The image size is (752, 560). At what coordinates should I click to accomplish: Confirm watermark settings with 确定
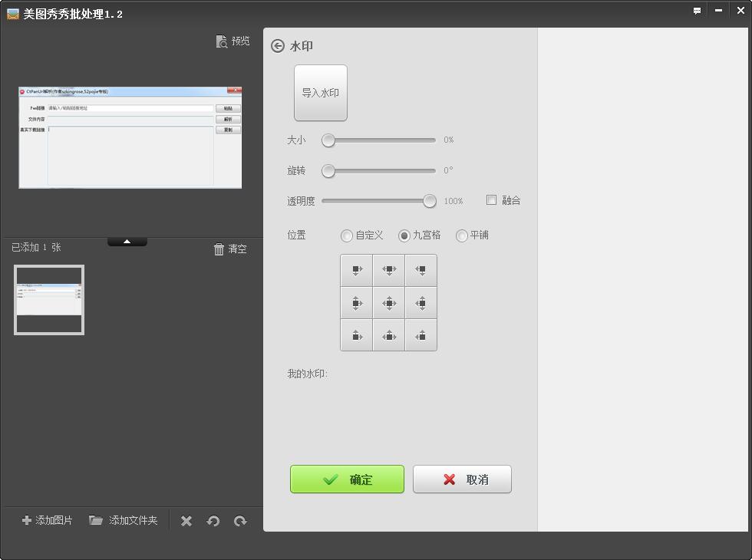pos(347,479)
